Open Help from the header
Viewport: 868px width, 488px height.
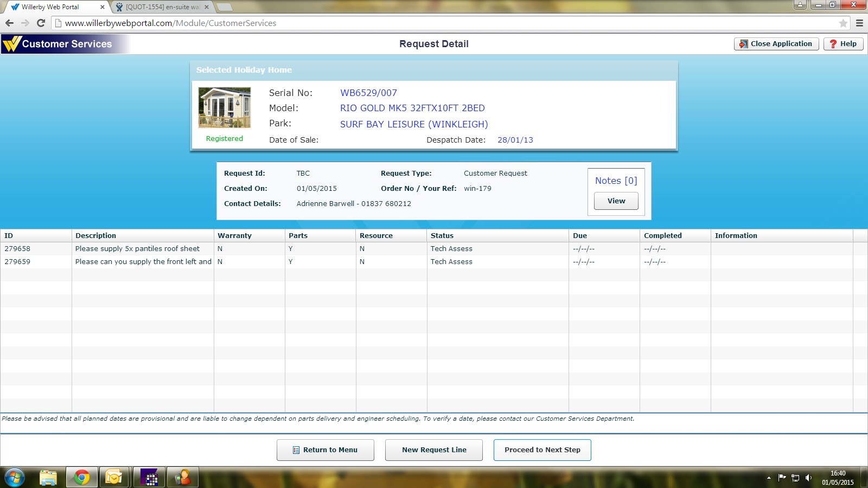click(843, 44)
